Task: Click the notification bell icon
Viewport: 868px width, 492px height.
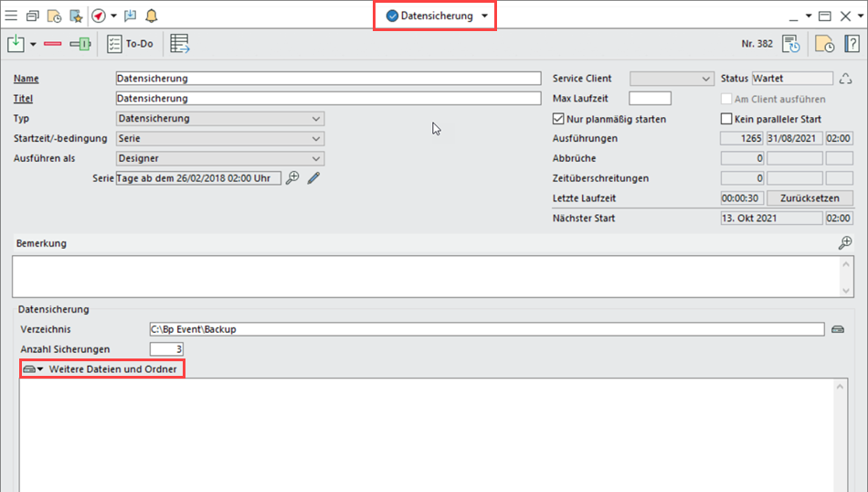Action: [151, 16]
